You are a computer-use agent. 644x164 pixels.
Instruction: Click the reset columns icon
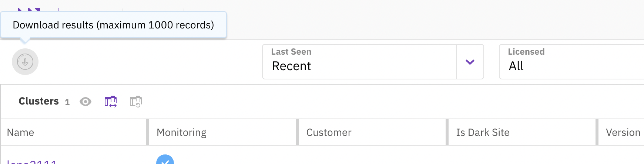[x=136, y=102]
